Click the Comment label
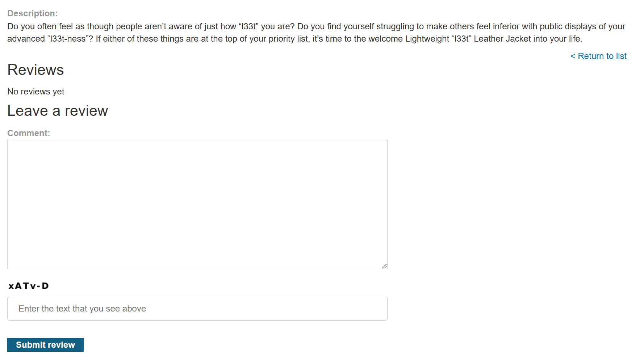 click(29, 133)
